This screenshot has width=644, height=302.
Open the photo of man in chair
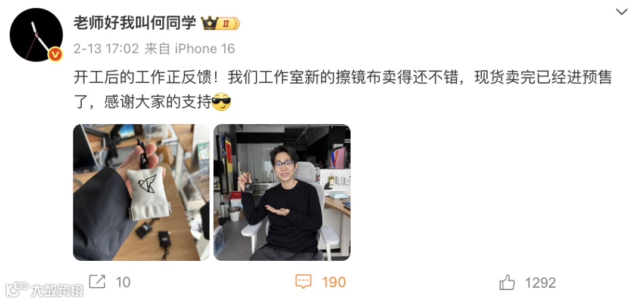(x=281, y=192)
